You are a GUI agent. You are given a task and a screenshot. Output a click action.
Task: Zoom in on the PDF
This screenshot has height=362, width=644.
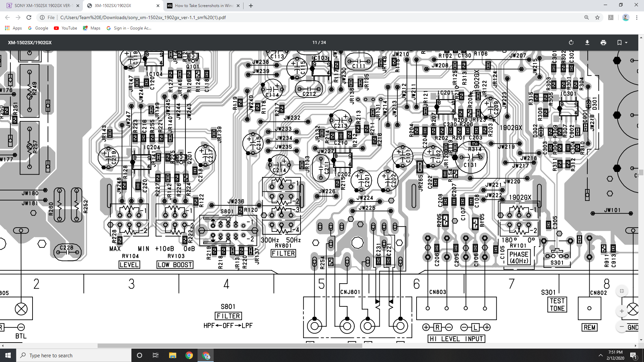622,311
